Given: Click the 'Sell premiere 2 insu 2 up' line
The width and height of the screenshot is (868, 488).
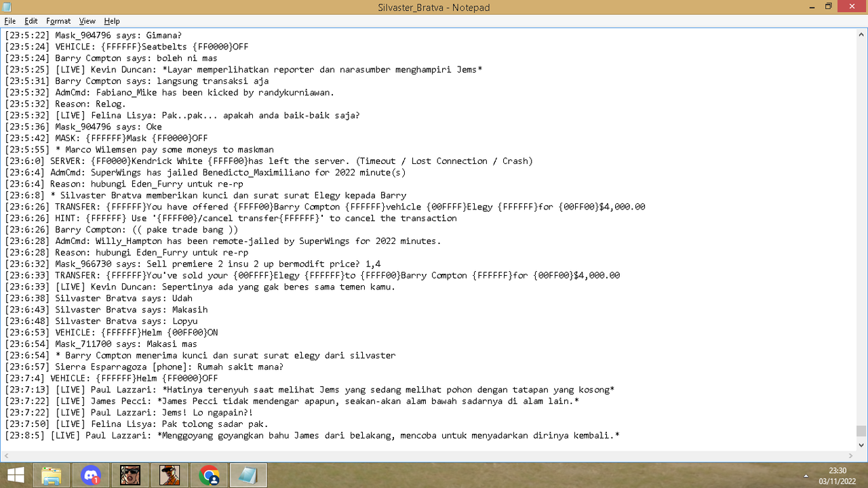Looking at the screenshot, I should click(x=193, y=264).
